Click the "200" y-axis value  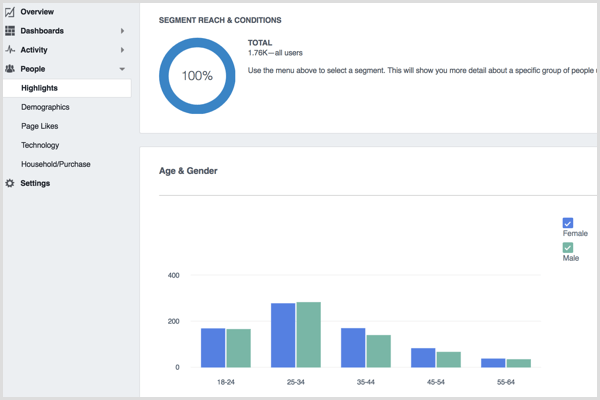(173, 322)
